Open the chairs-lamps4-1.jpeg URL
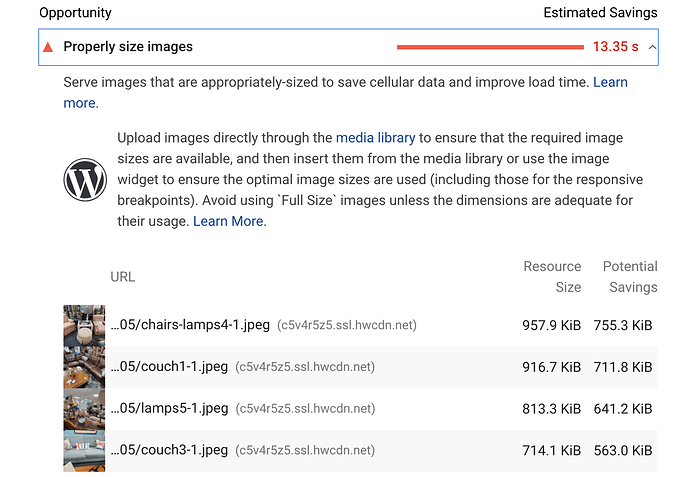Image resolution: width=690 pixels, height=477 pixels. [190, 325]
